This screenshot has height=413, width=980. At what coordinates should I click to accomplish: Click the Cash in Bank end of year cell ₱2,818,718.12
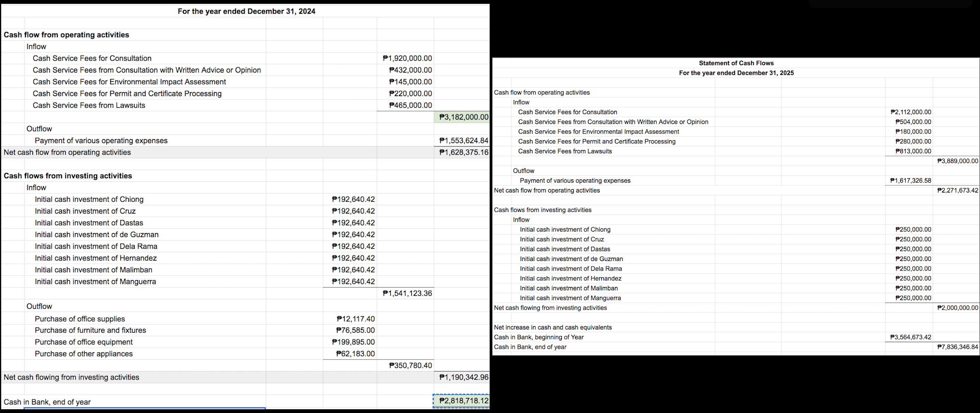[x=461, y=400]
